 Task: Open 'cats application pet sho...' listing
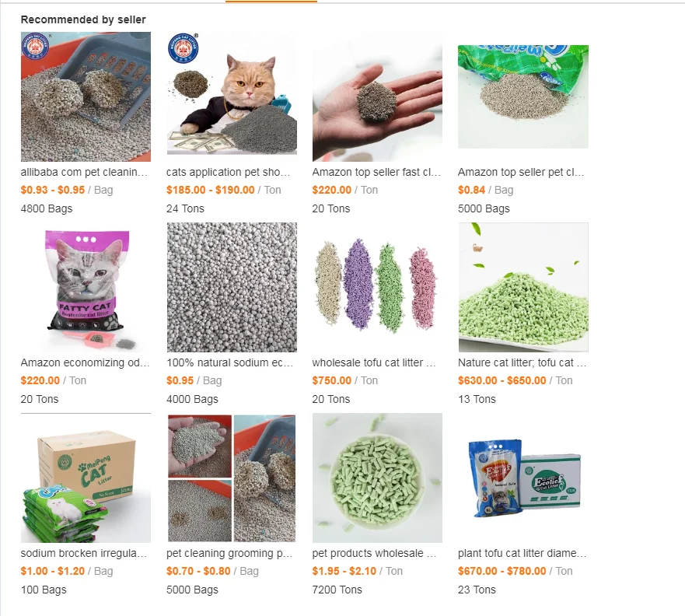pos(228,172)
